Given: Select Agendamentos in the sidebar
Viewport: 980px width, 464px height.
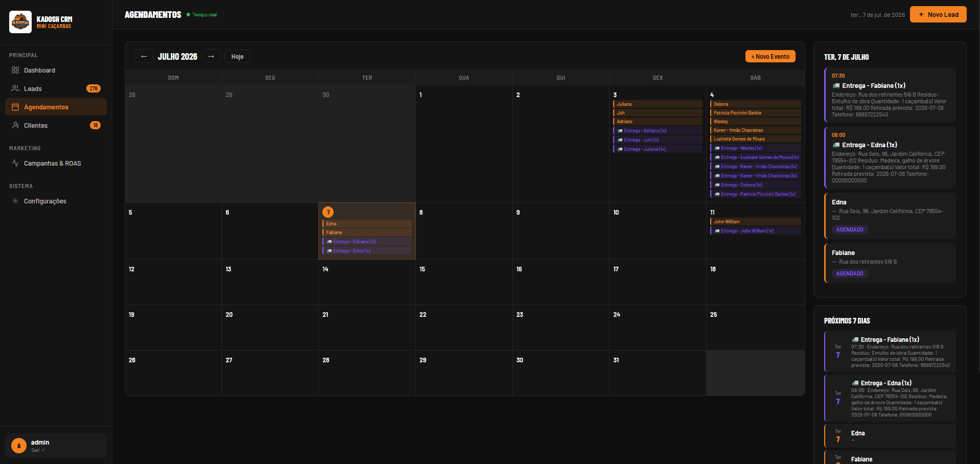Looking at the screenshot, I should pos(56,107).
